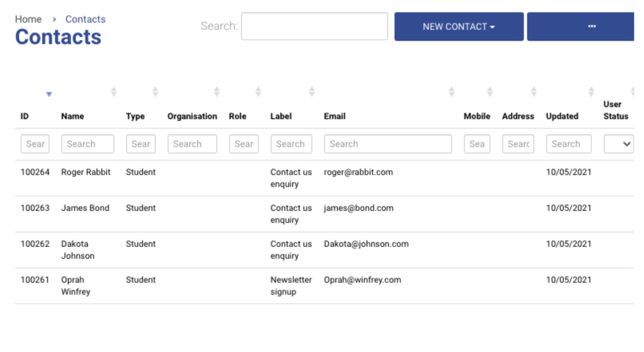Image resolution: width=644 pixels, height=352 pixels.
Task: Expand the User Status filter dropdown
Action: [x=618, y=144]
